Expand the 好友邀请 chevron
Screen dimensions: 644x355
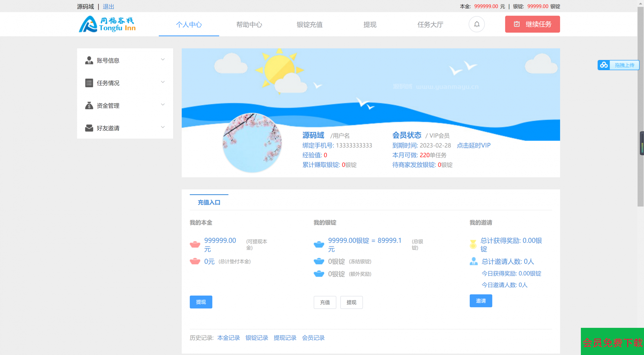(x=163, y=127)
